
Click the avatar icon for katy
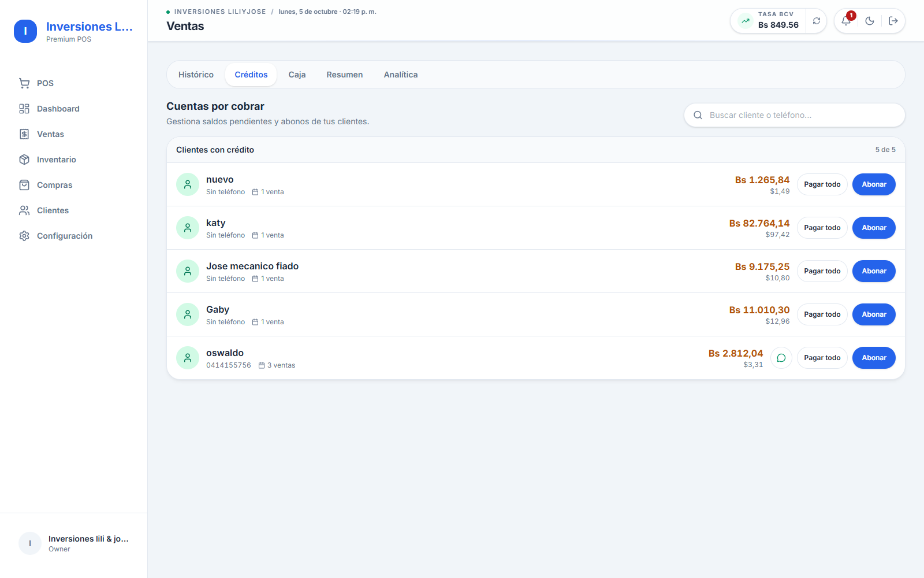(188, 228)
